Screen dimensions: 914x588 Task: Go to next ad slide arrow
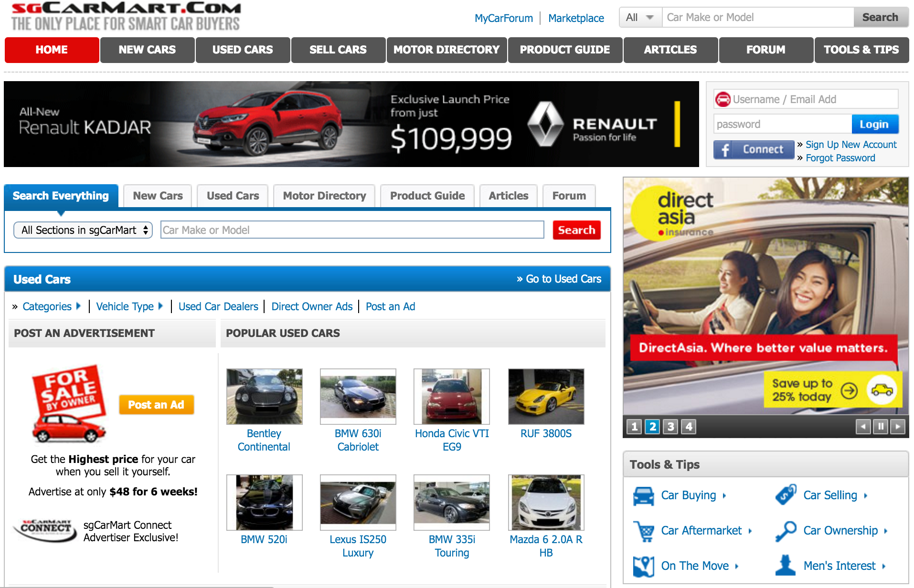pos(898,427)
